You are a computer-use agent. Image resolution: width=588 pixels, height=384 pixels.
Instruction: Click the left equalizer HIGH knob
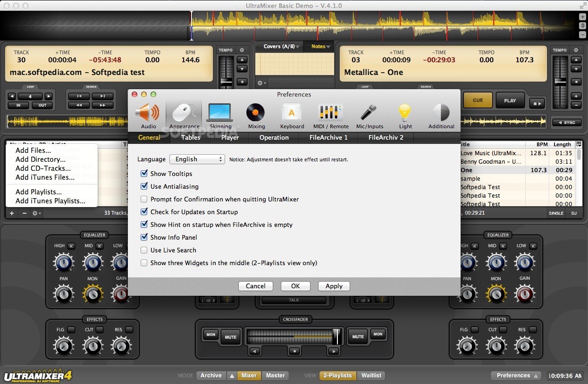(64, 262)
